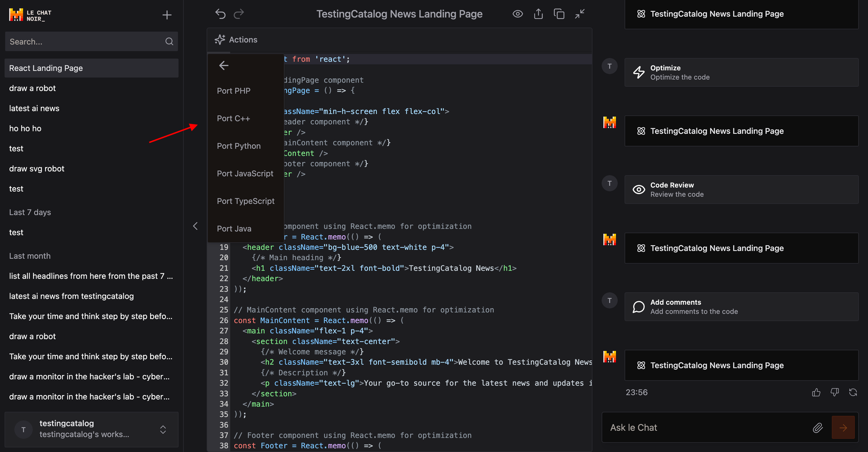Open the Code Review action card
The height and width of the screenshot is (452, 868).
click(741, 190)
